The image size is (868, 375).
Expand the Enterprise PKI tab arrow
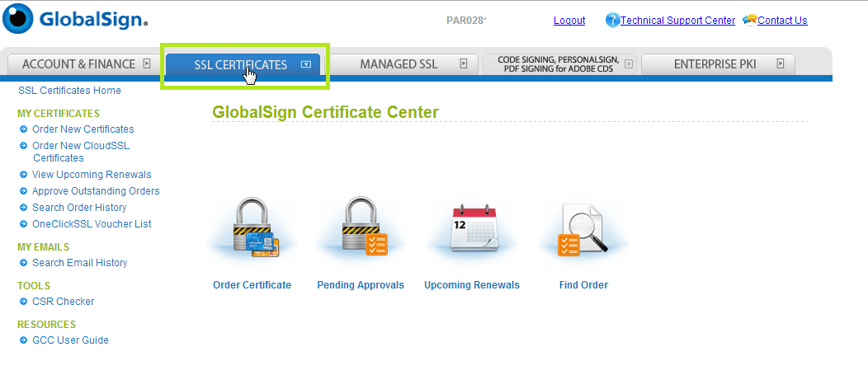(x=780, y=63)
